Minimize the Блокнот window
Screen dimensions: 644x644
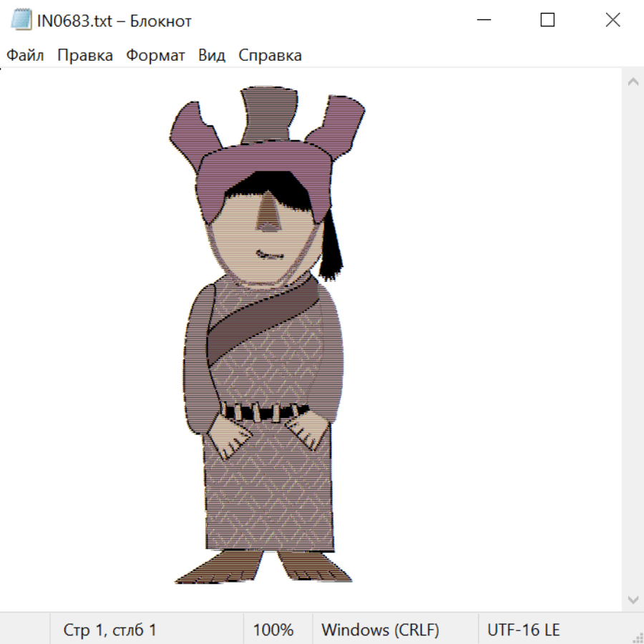pyautogui.click(x=482, y=20)
